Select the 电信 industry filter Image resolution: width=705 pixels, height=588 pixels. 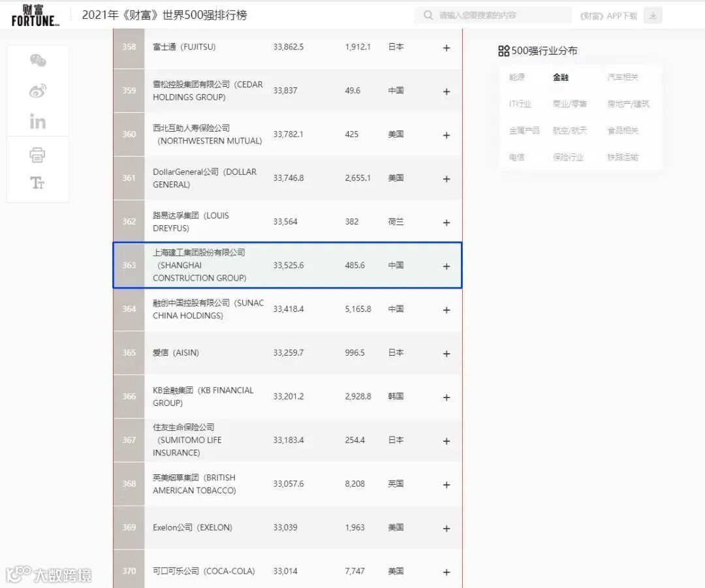pos(516,157)
